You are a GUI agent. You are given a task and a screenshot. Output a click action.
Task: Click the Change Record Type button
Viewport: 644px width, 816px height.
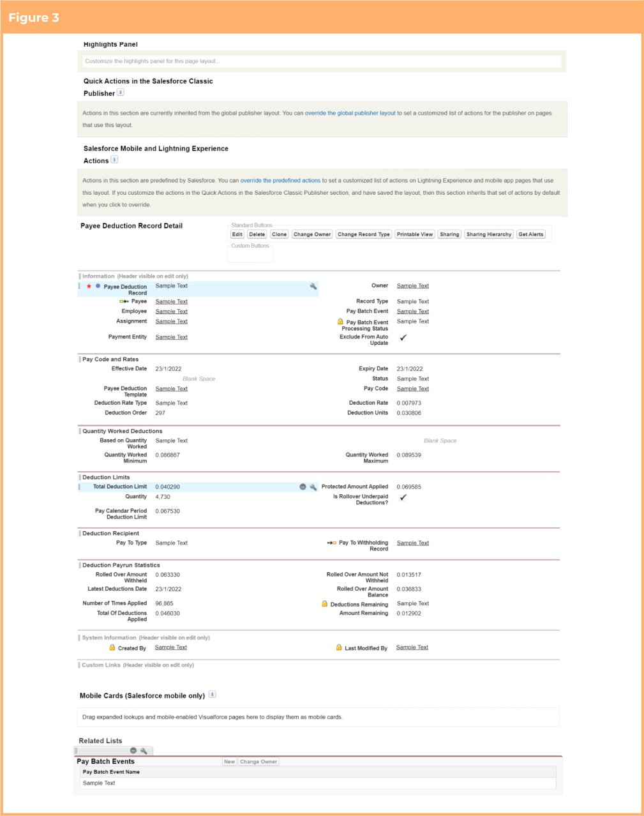pos(364,234)
